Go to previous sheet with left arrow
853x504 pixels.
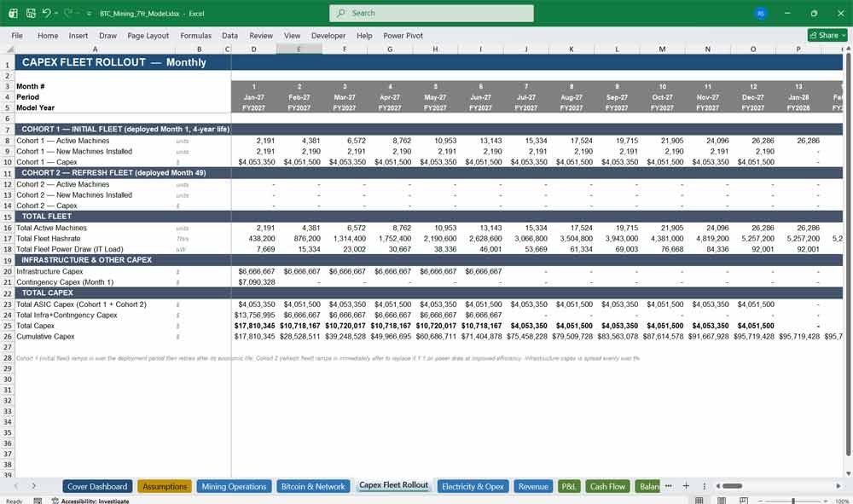pyautogui.click(x=16, y=486)
